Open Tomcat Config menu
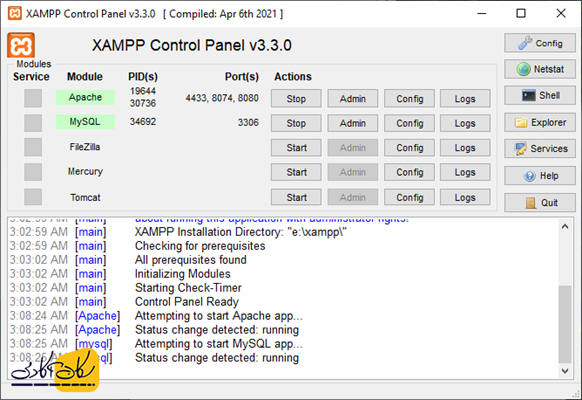The width and height of the screenshot is (582, 400). 409,197
